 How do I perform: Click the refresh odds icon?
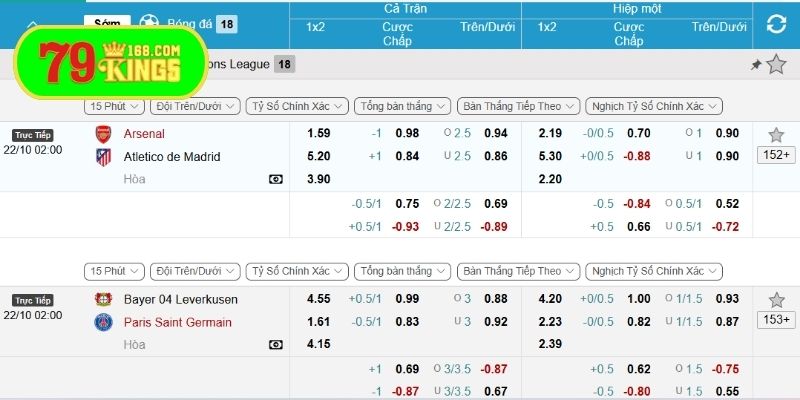[x=775, y=24]
